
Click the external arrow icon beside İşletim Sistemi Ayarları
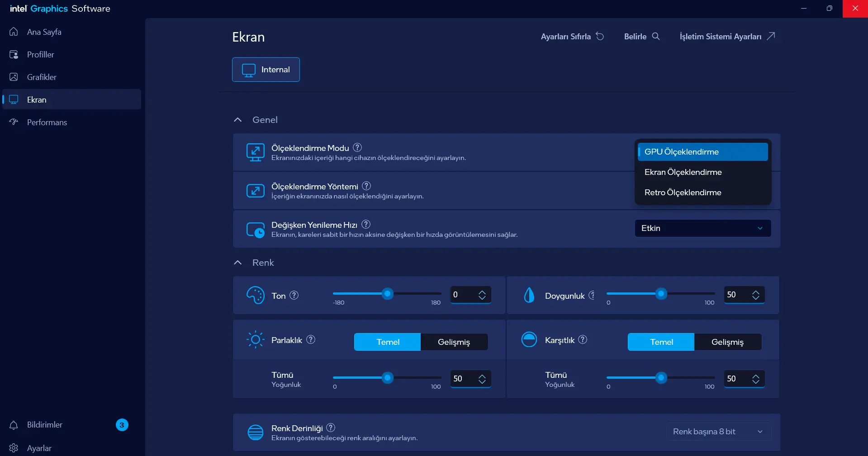[771, 36]
